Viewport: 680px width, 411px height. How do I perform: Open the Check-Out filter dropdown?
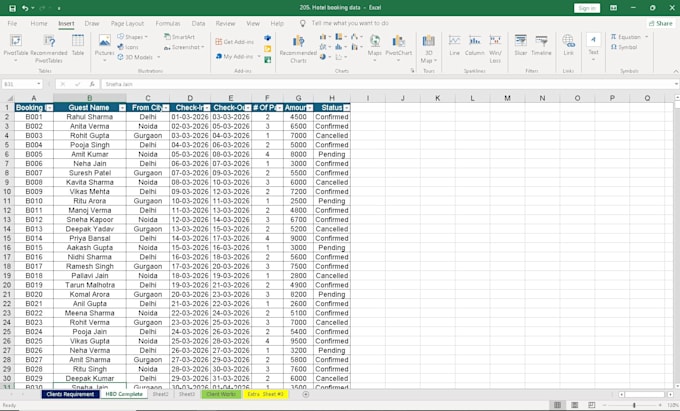[248, 108]
